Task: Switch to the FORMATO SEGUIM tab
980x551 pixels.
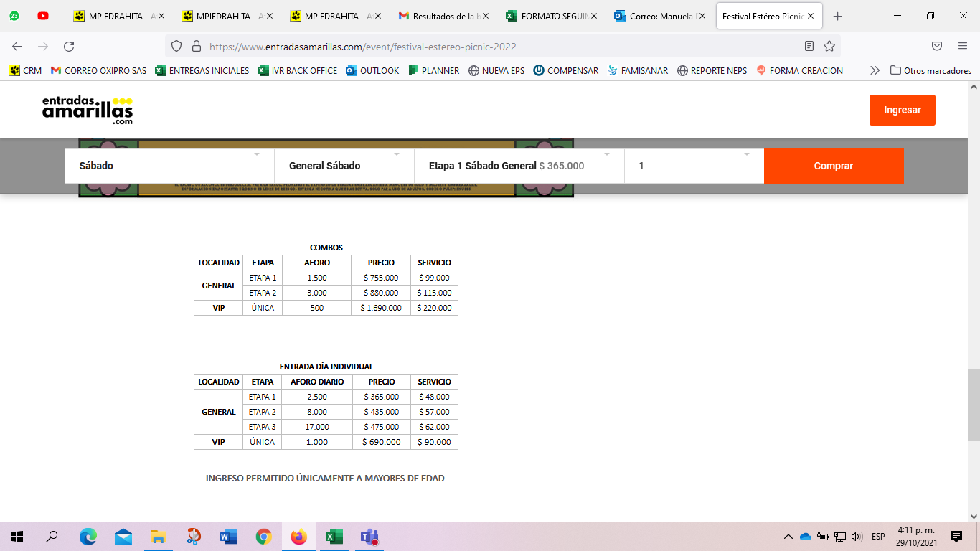Action: pos(551,16)
